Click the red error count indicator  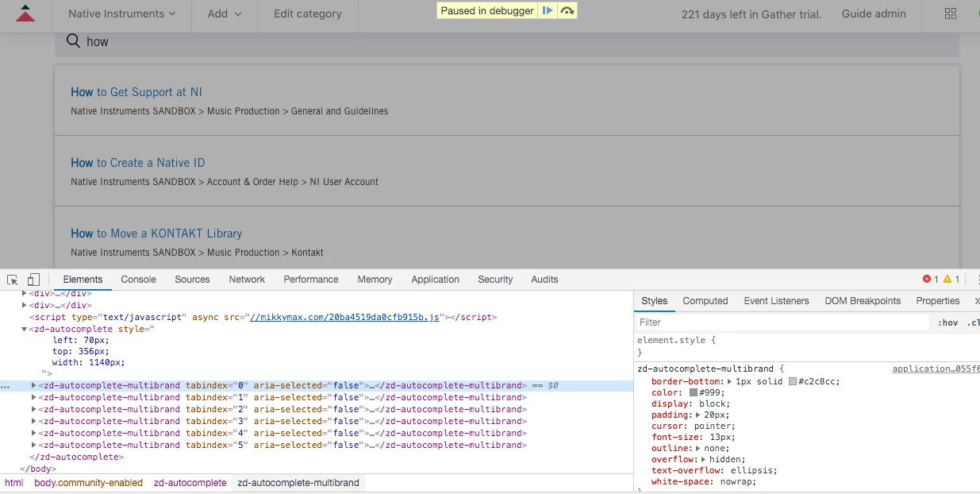pos(931,280)
